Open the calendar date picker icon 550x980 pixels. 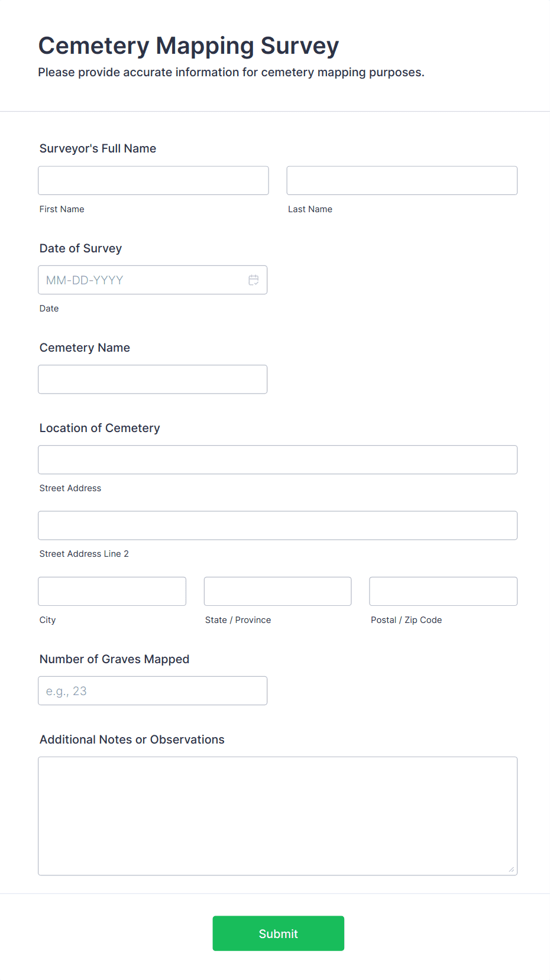tap(254, 280)
